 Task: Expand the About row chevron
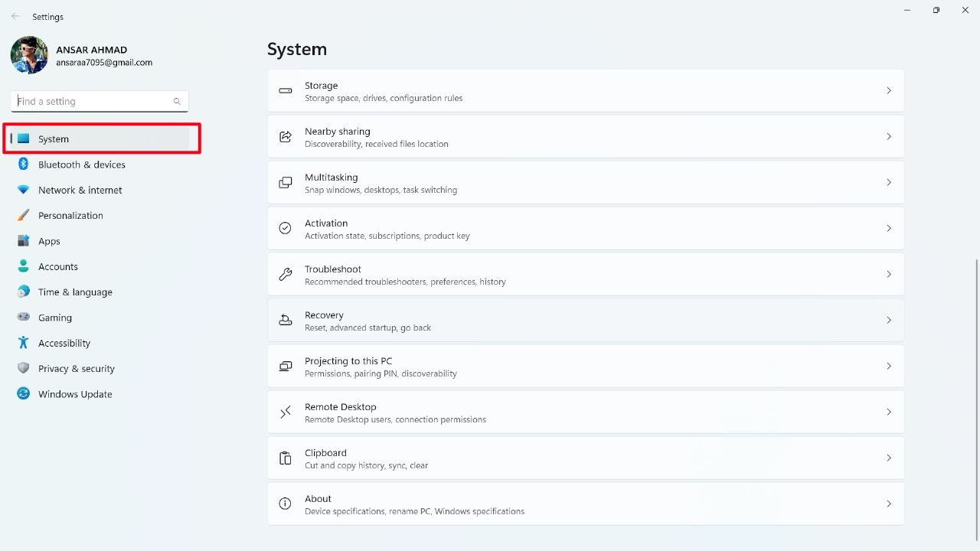(888, 504)
